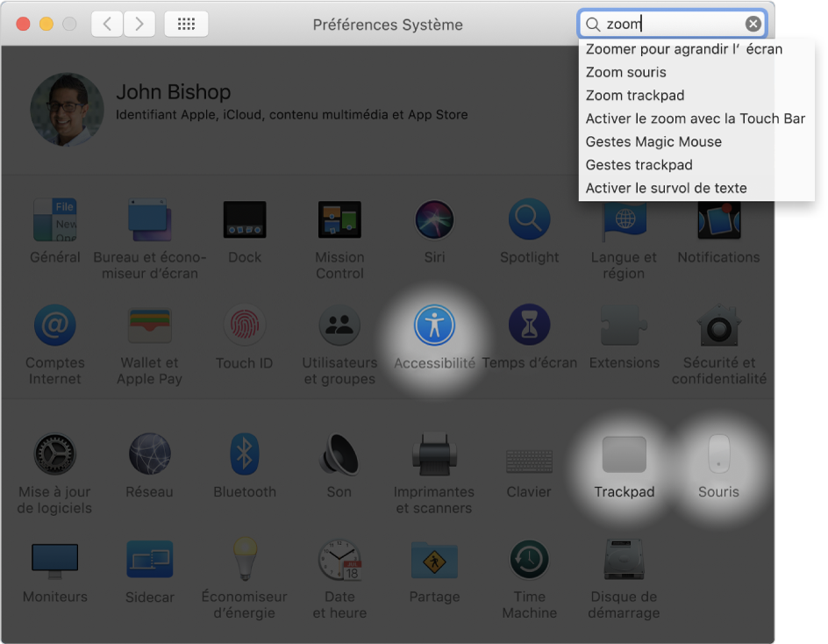Open John Bishop's profile picture

click(67, 110)
